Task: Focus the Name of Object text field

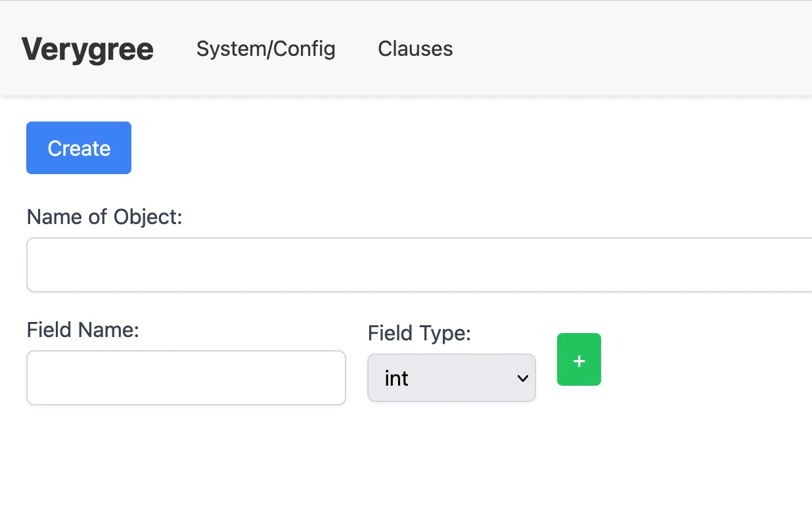Action: click(x=420, y=265)
